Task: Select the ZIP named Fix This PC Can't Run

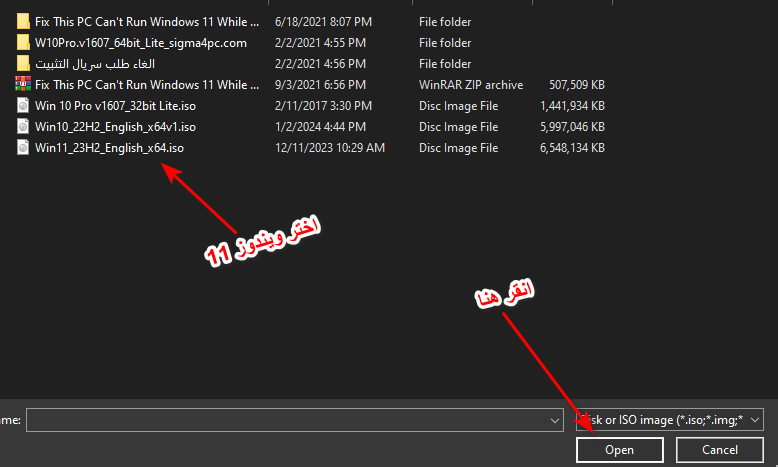Action: (x=147, y=85)
